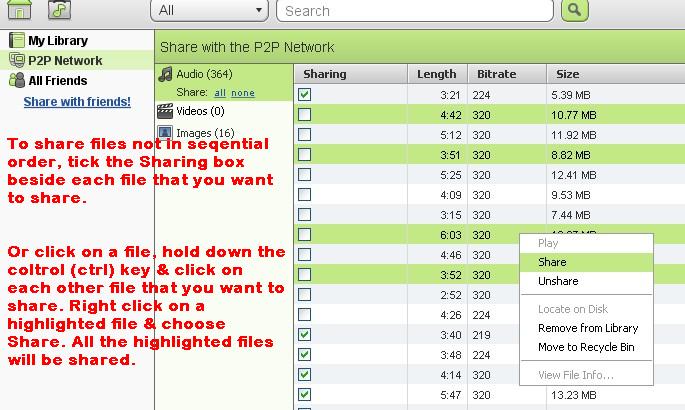Choose Share from the context menu

[552, 262]
